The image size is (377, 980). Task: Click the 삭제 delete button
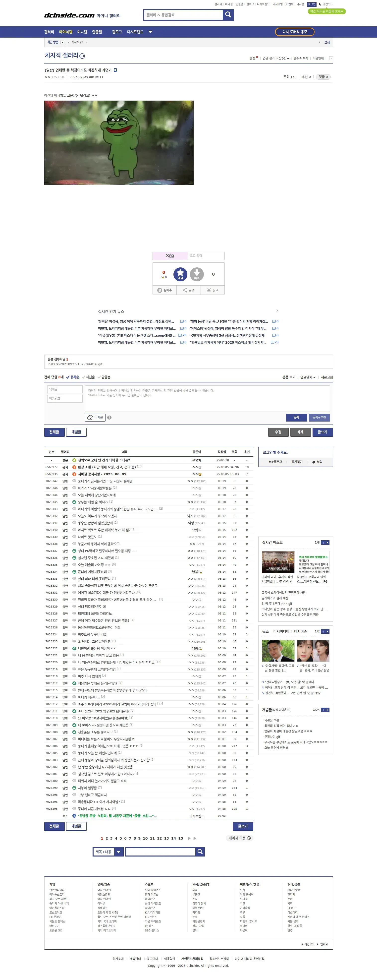click(300, 432)
